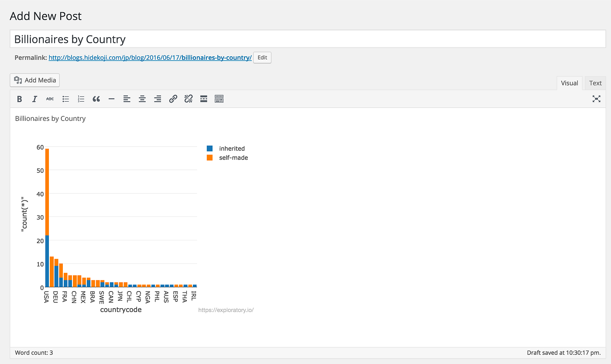Apply strikethrough to text
This screenshot has height=364, width=611.
(x=50, y=99)
